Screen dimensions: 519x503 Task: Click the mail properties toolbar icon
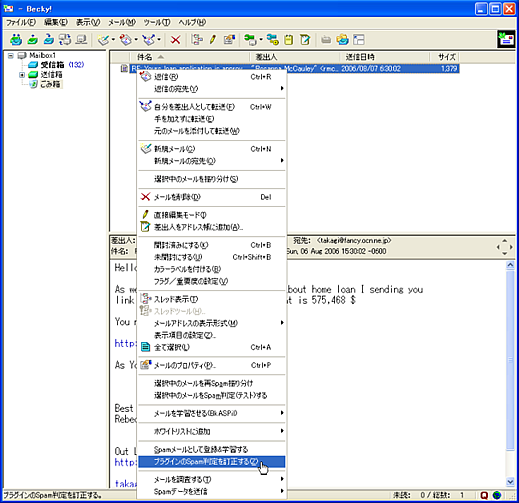pos(229,40)
